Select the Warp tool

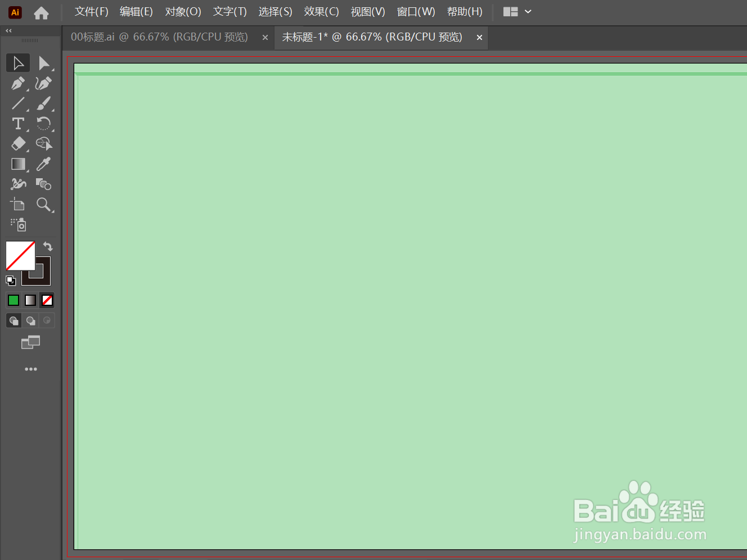click(18, 184)
